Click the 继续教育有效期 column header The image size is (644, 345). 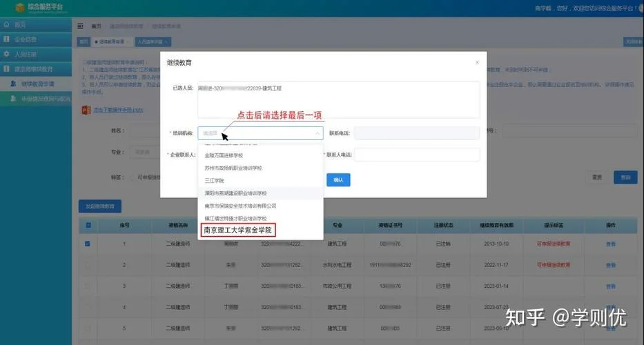(x=496, y=225)
